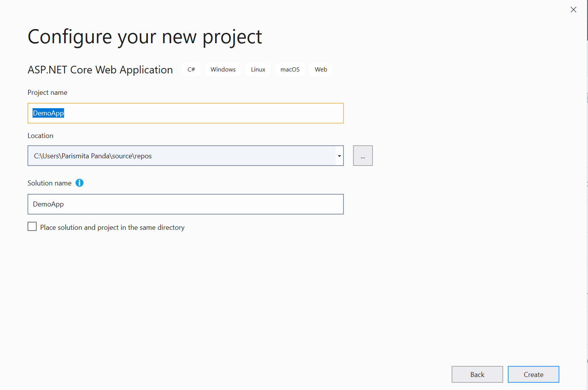The width and height of the screenshot is (588, 390).
Task: Click the Create button
Action: pyautogui.click(x=533, y=374)
